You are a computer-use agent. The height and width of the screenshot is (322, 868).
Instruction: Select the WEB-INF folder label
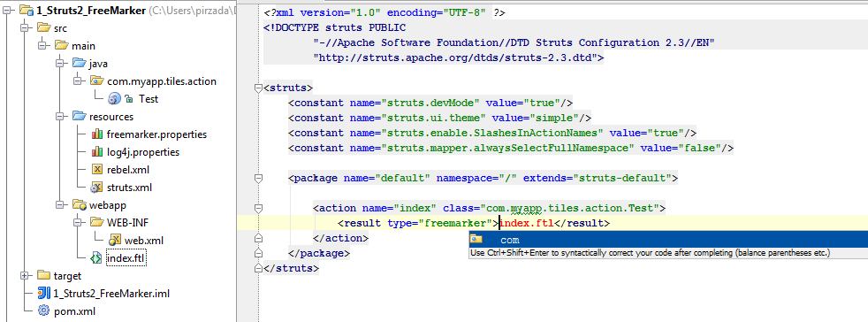(x=127, y=223)
